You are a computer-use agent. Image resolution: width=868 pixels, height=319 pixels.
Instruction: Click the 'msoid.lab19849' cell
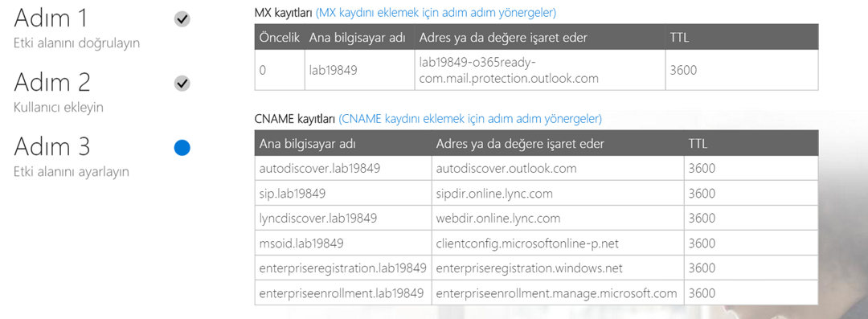(343, 243)
